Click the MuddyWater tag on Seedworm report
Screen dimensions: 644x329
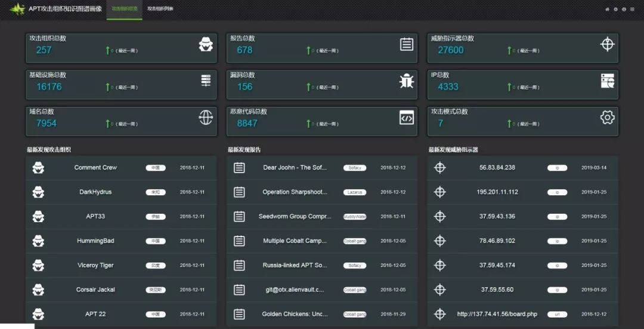click(355, 217)
